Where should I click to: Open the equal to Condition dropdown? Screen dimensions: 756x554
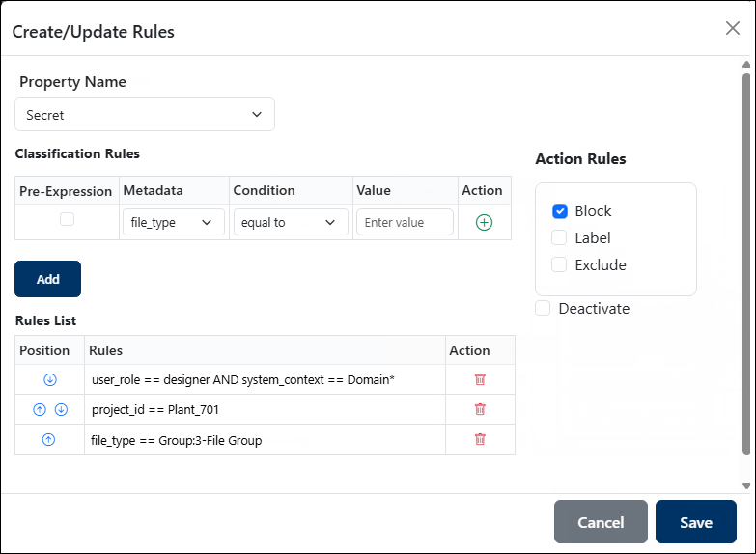coord(291,222)
